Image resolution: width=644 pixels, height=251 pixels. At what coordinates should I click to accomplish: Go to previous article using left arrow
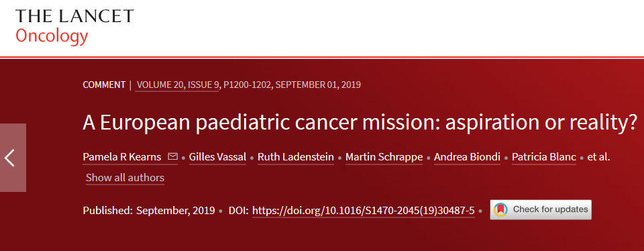click(13, 158)
